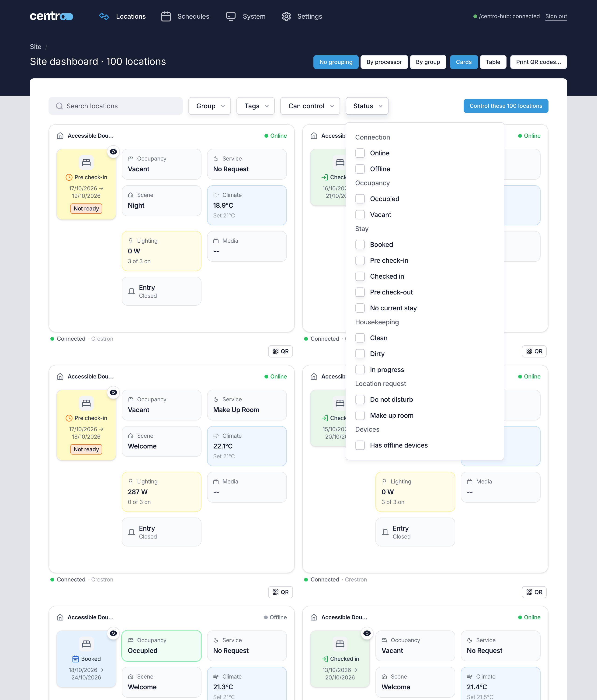The image size is (597, 700).
Task: Open Print QR codes... button
Action: (x=539, y=62)
